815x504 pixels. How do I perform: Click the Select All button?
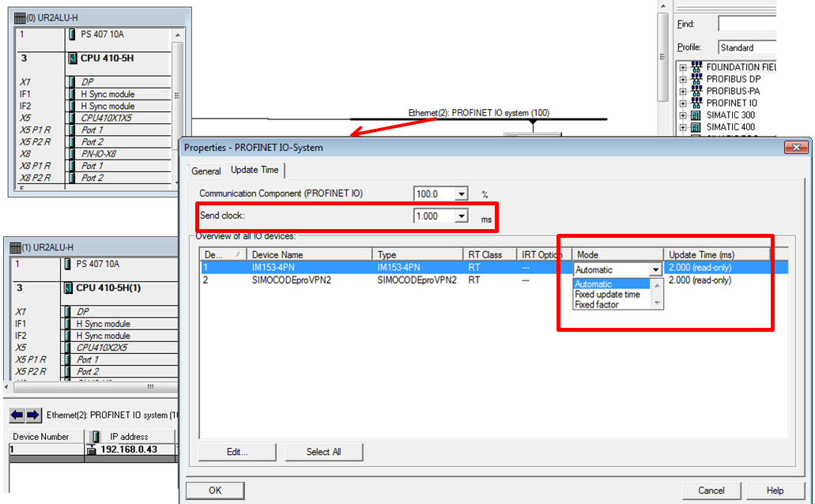pos(324,452)
